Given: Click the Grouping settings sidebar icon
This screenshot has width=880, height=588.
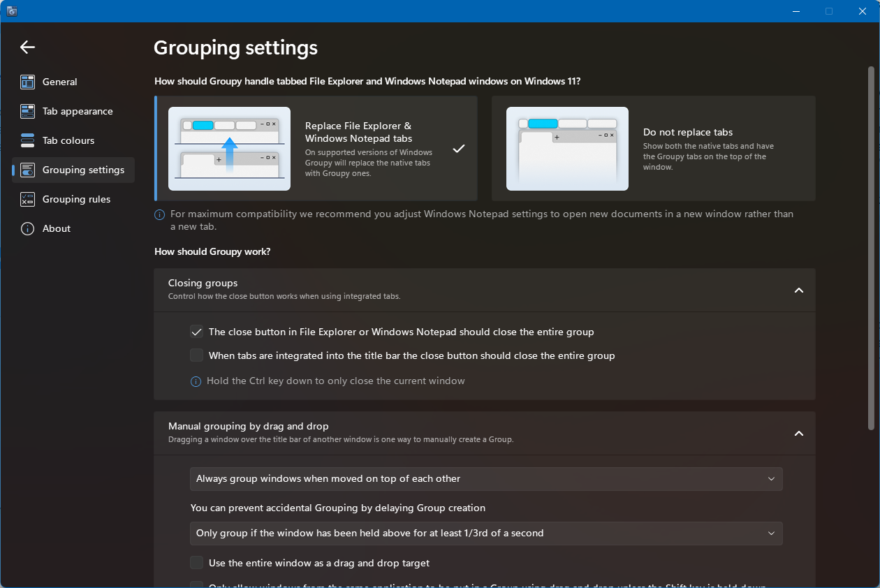Looking at the screenshot, I should [27, 170].
